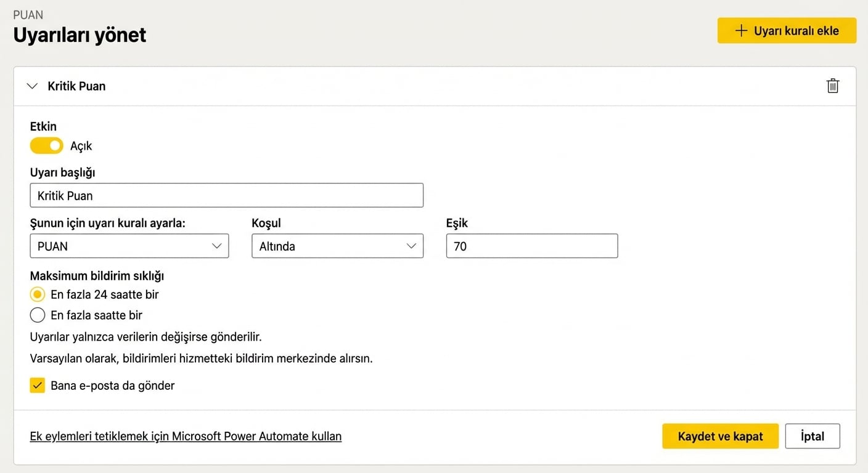Click the plus icon to add alert rule
Image resolution: width=868 pixels, height=473 pixels.
click(742, 31)
